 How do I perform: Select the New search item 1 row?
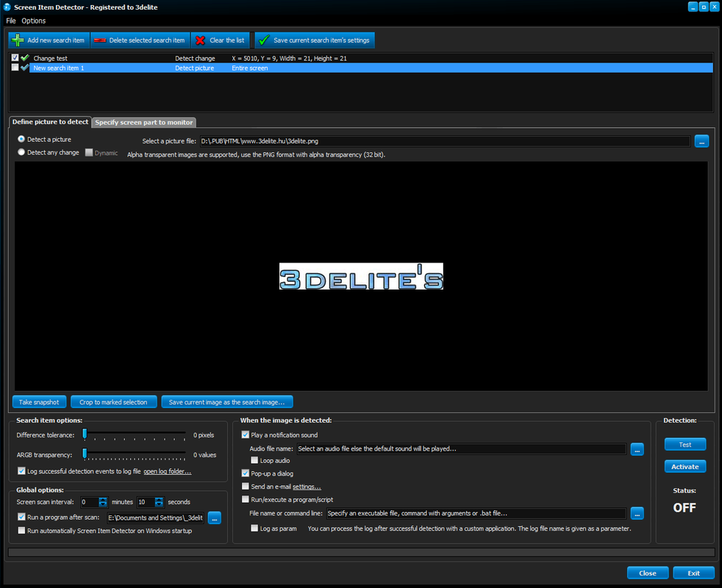[362, 68]
